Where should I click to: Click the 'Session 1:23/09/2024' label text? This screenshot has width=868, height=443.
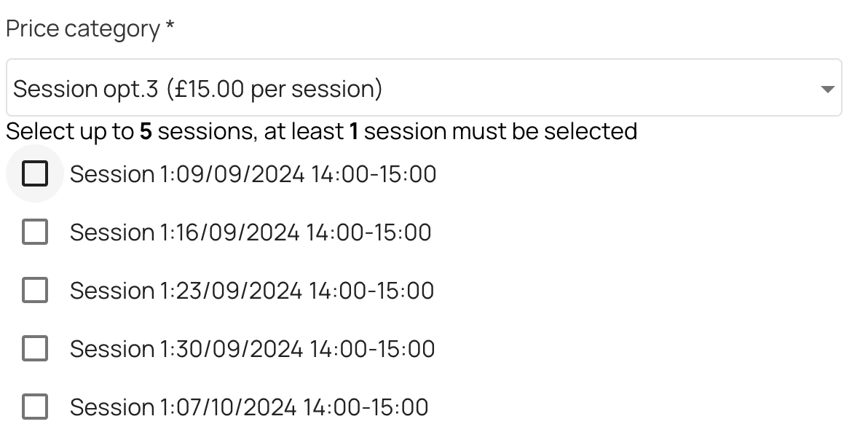coord(186,291)
